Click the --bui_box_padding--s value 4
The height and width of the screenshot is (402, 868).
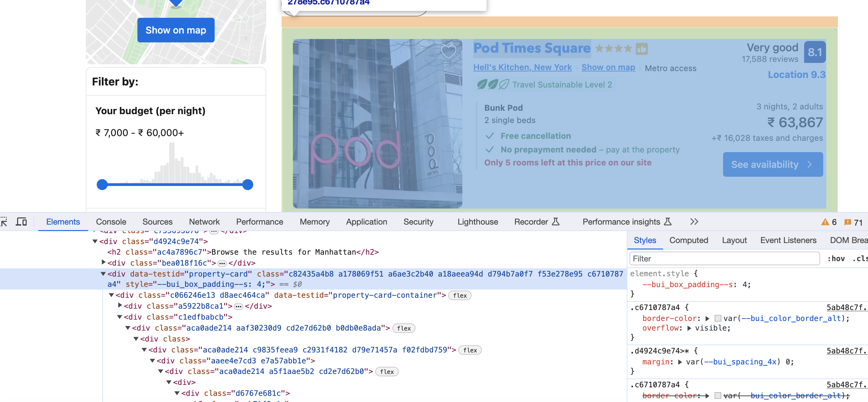tap(745, 285)
